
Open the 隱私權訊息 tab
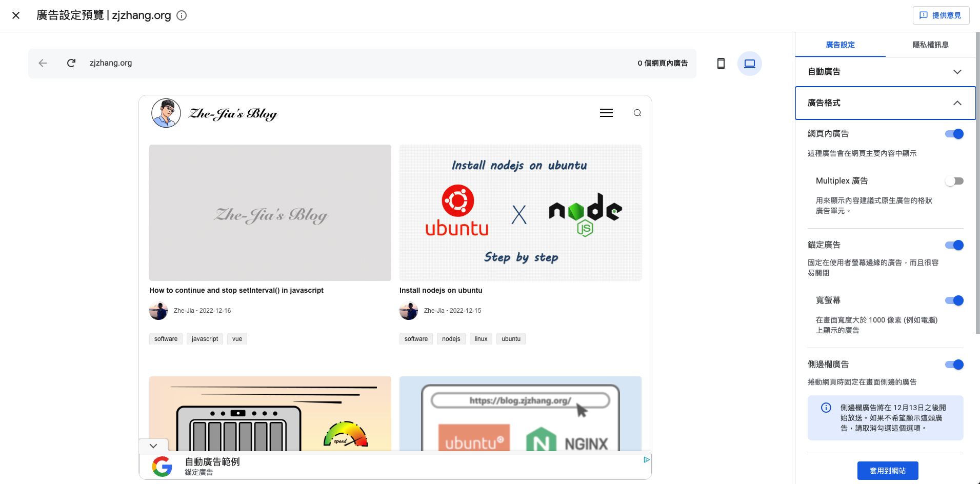[930, 45]
